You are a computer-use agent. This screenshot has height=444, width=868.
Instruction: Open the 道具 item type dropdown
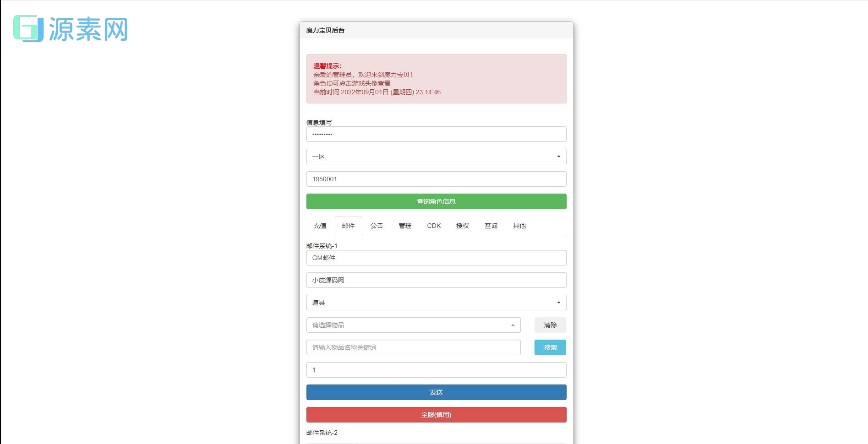[436, 302]
